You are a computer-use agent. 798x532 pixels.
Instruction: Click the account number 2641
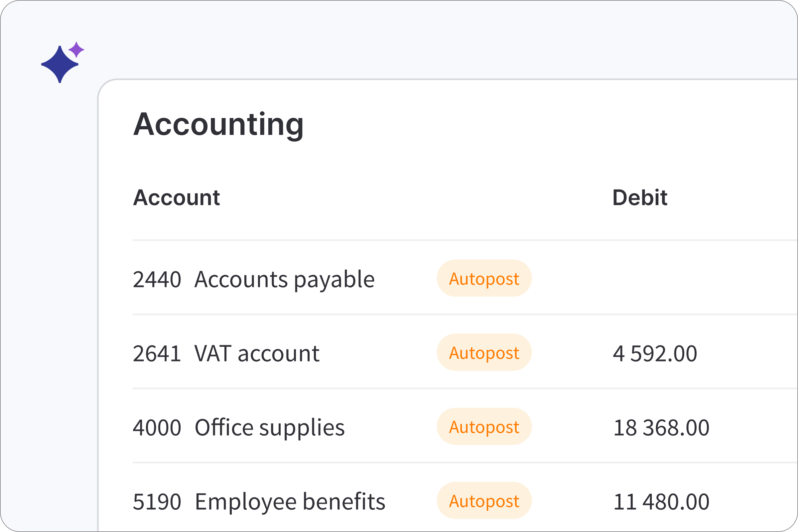(x=158, y=353)
